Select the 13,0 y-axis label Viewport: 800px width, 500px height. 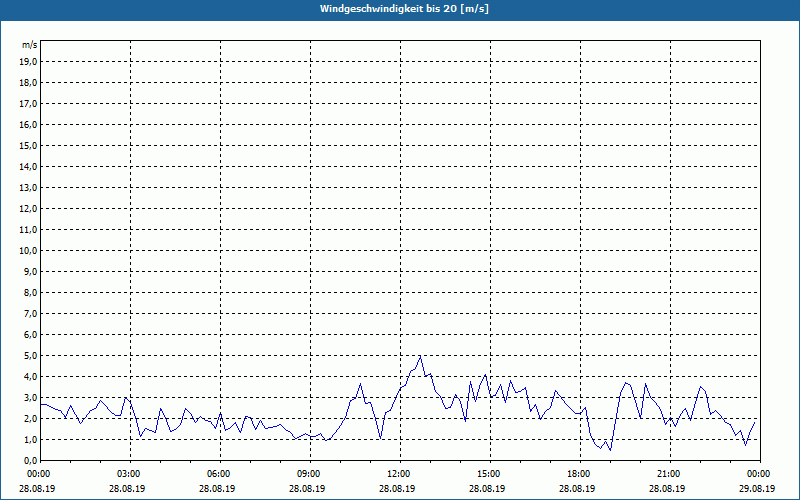[29, 187]
